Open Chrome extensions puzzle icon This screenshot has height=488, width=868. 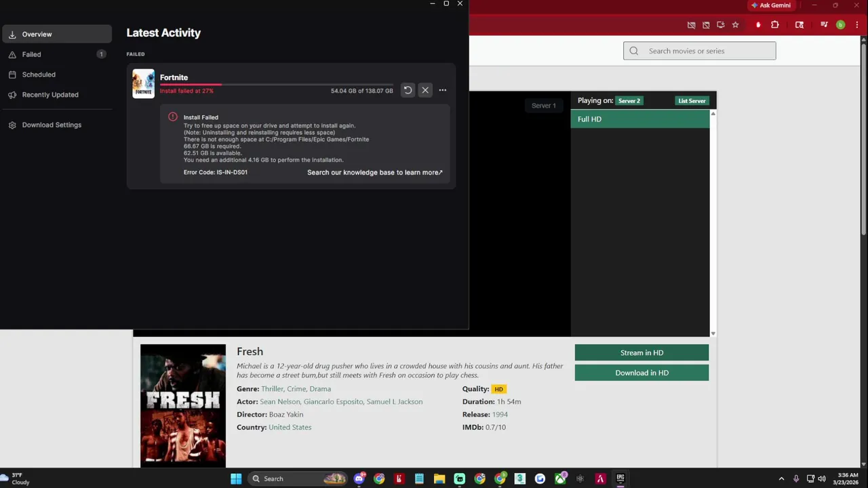click(775, 25)
